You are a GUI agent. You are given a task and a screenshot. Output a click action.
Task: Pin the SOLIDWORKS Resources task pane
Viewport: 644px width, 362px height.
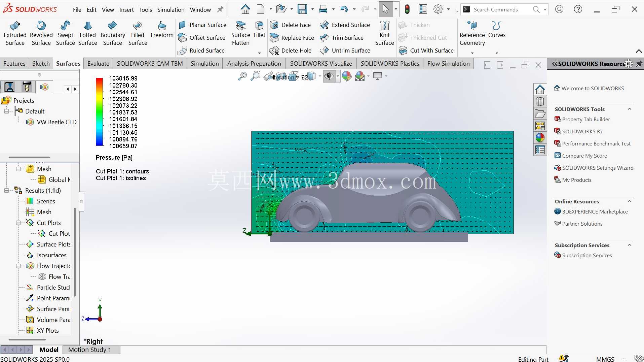639,64
